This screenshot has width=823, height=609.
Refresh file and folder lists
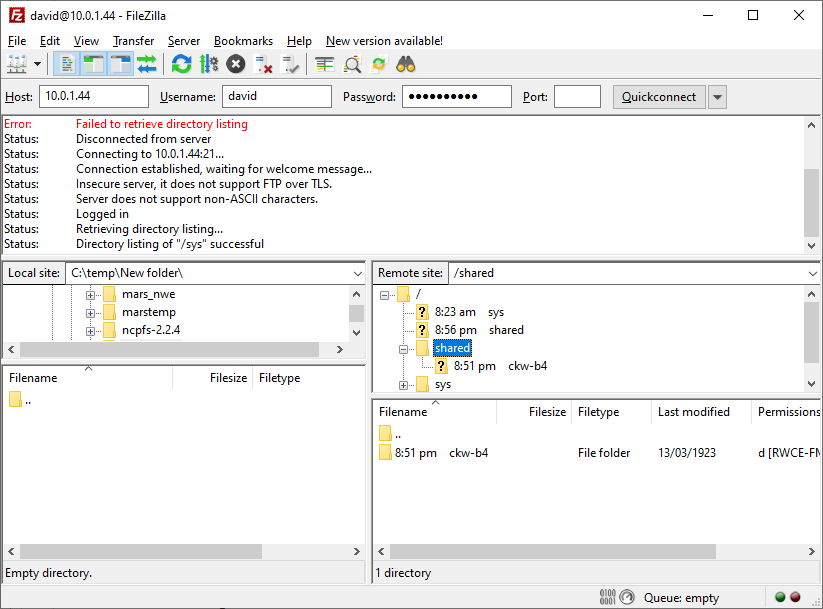(182, 65)
